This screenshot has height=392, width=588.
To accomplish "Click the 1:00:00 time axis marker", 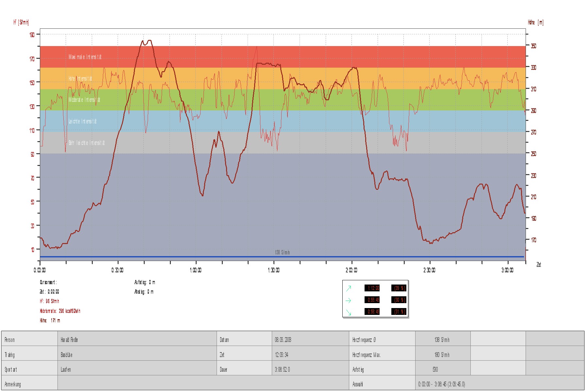I will coord(196,270).
